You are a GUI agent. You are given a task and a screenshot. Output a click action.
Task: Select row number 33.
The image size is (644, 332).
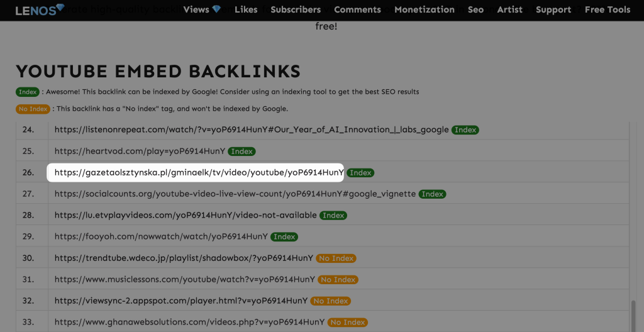28,322
